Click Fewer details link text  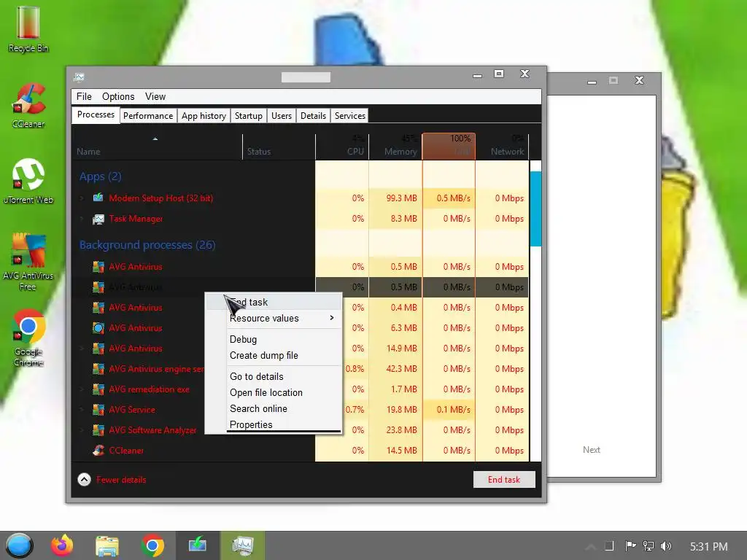point(122,480)
